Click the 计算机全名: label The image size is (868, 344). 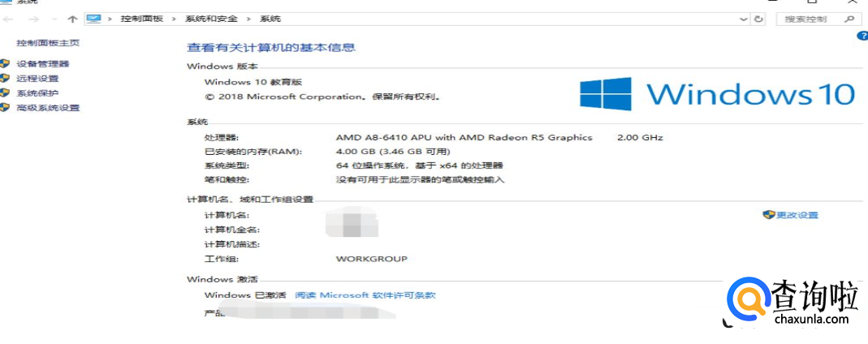(232, 230)
